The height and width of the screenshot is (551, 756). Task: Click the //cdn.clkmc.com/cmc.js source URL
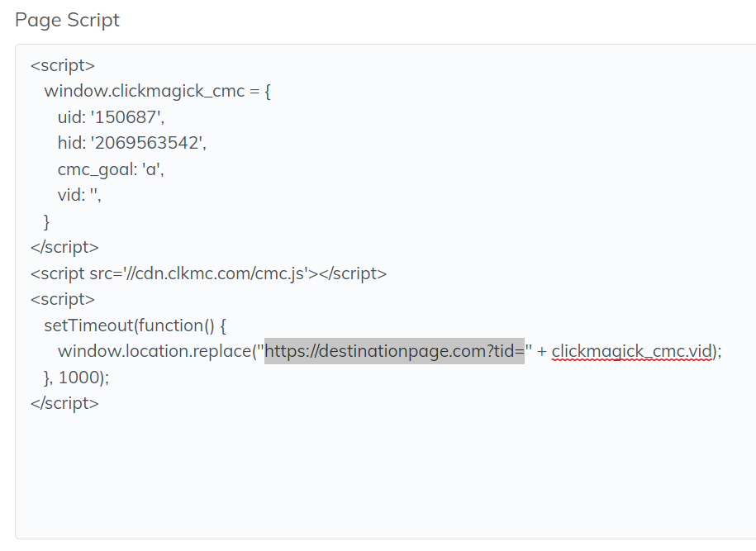(x=225, y=273)
